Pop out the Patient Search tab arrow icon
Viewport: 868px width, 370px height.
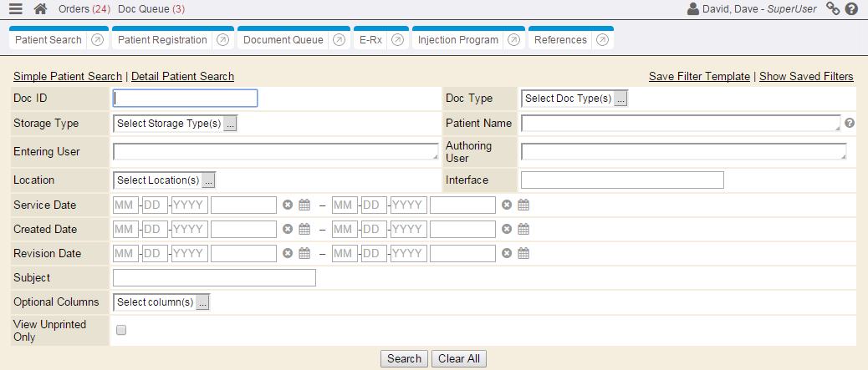coord(97,40)
